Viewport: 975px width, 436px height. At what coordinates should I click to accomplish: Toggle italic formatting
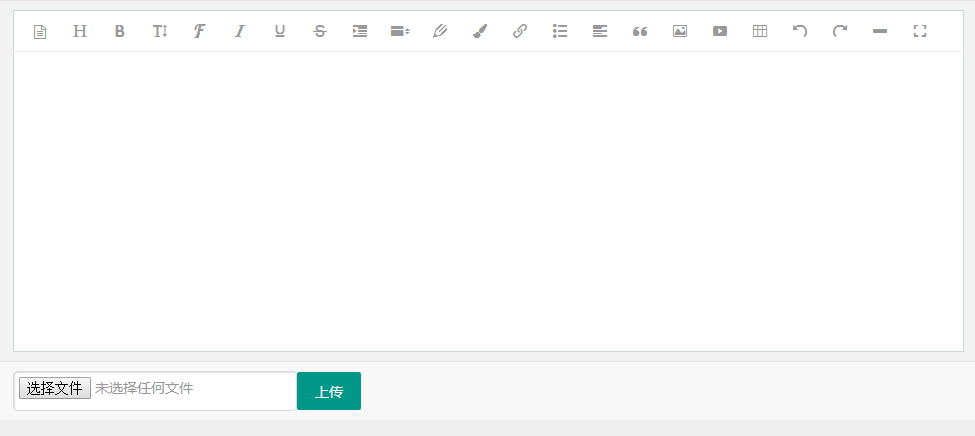click(x=240, y=31)
